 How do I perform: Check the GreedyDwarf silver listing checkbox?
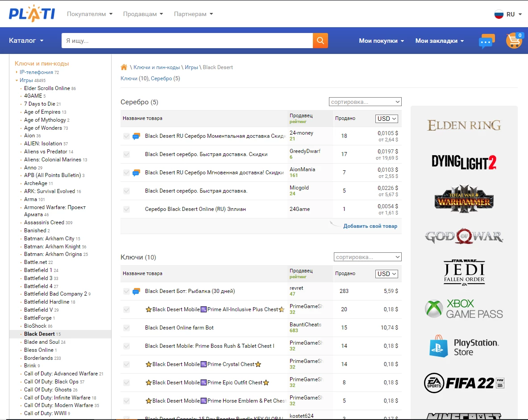coord(127,154)
